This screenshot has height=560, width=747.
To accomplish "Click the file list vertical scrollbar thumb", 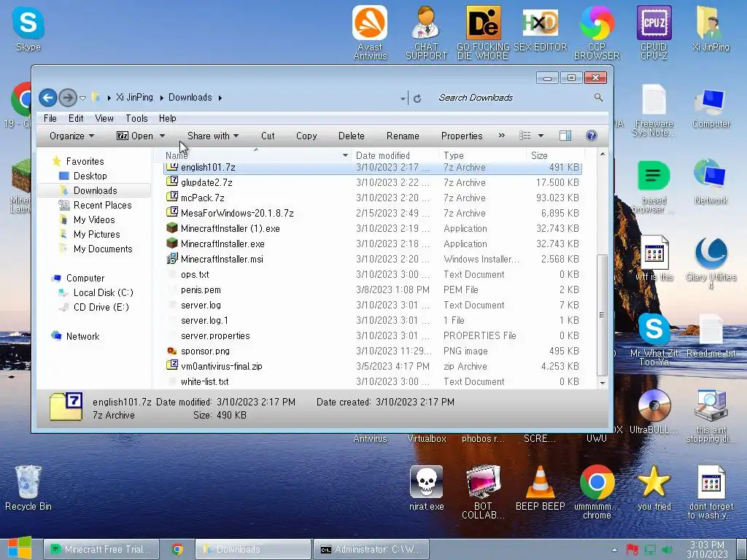I will (x=602, y=315).
